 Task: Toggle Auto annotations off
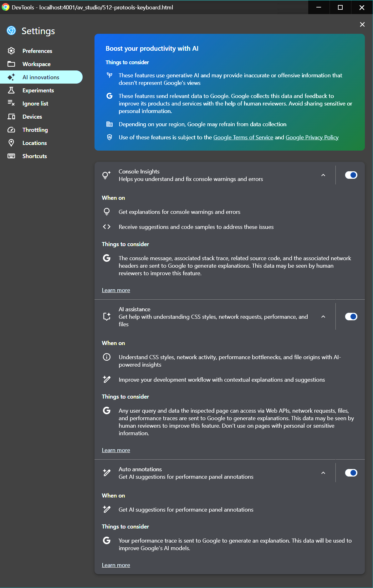(351, 473)
